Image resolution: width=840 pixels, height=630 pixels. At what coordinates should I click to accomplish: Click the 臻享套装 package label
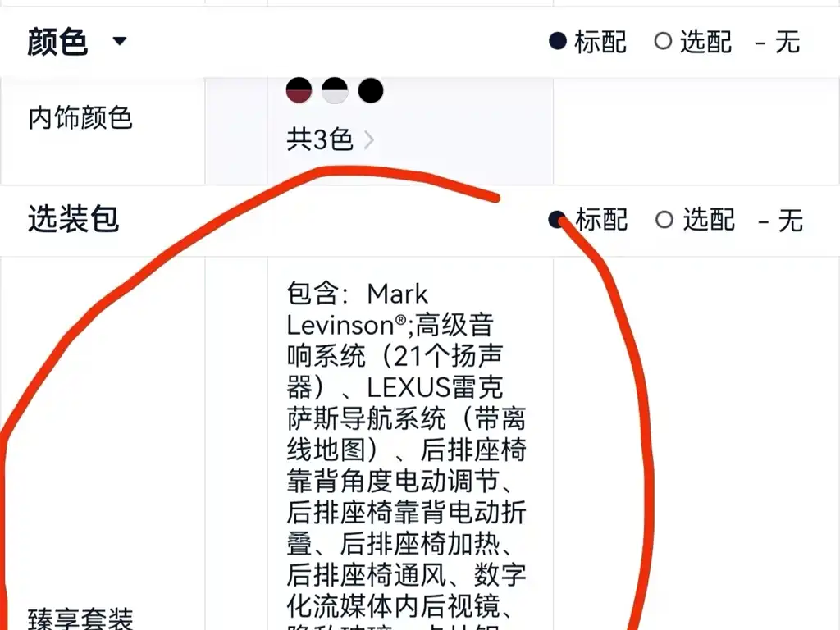(80, 619)
